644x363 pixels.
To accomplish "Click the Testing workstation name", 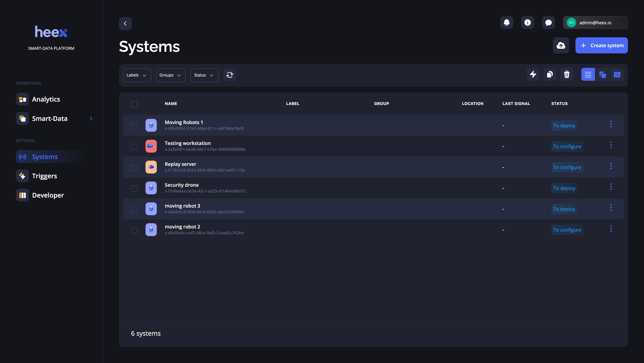I will 188,143.
